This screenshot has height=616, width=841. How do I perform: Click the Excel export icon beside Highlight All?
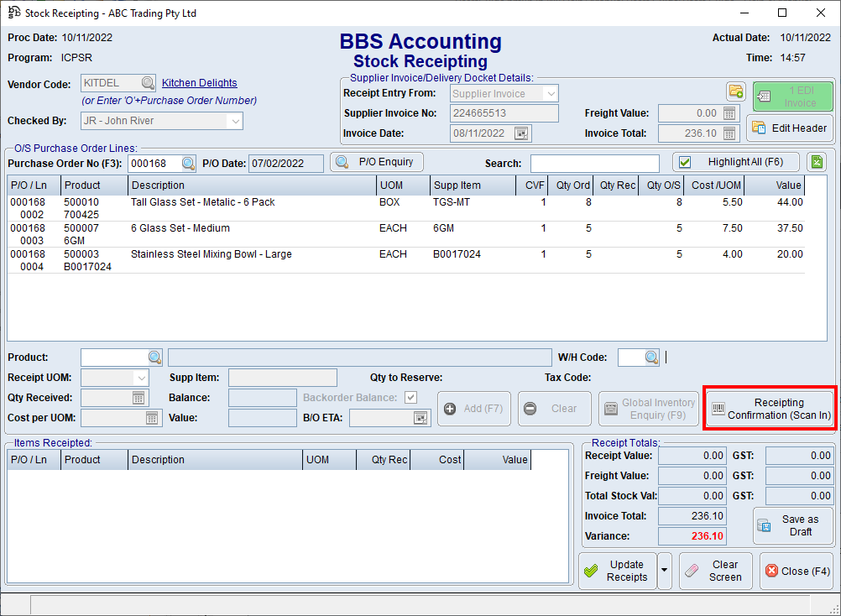[x=816, y=162]
